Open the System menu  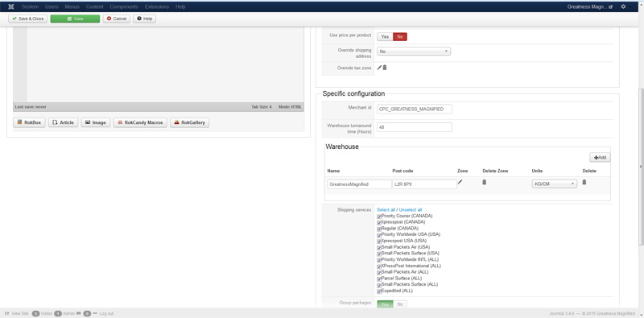(30, 6)
